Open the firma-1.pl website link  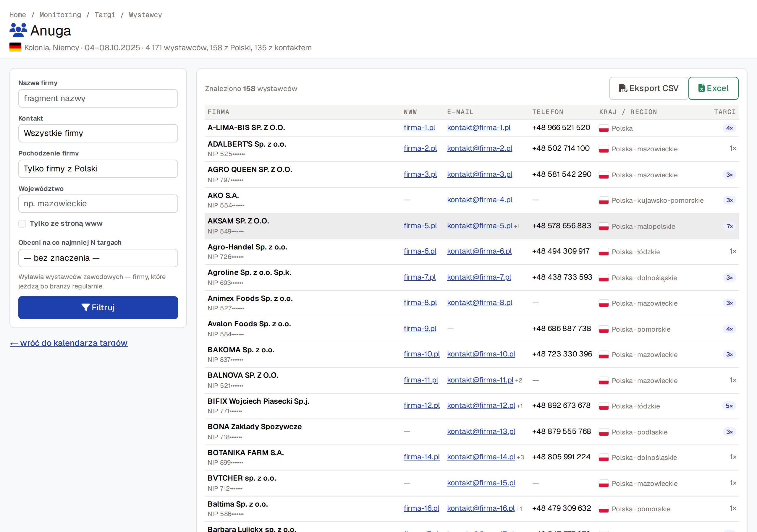[x=419, y=128]
